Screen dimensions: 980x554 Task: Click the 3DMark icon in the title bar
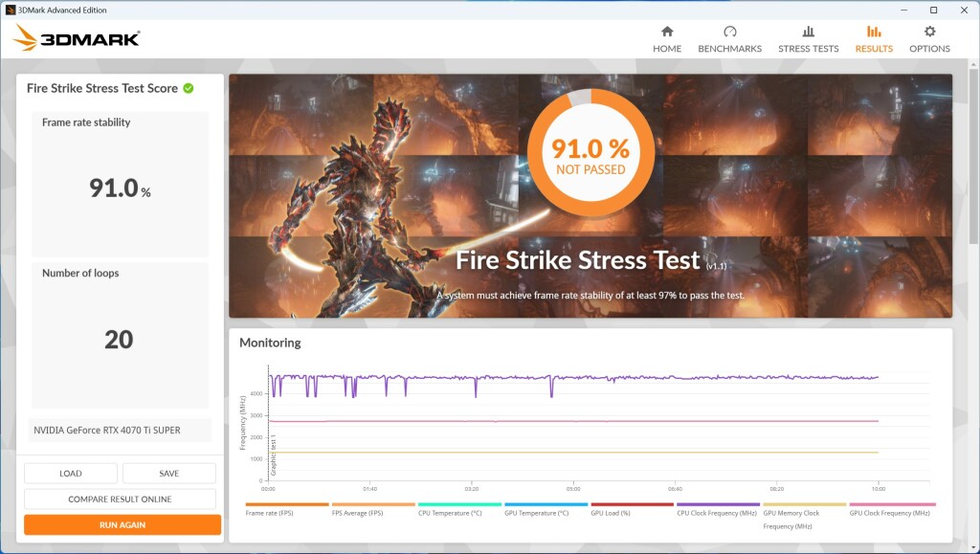(11, 10)
